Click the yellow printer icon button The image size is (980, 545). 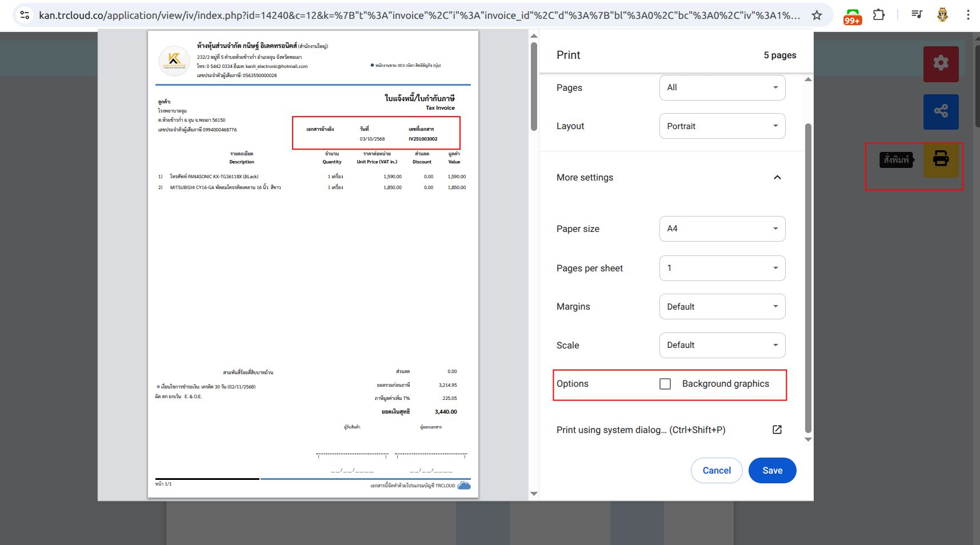coord(941,159)
